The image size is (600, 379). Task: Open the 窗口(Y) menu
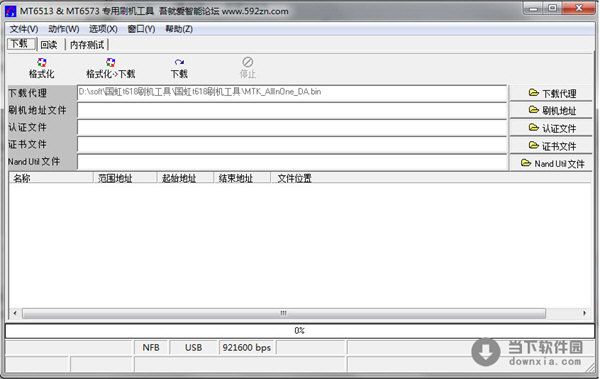click(x=141, y=29)
